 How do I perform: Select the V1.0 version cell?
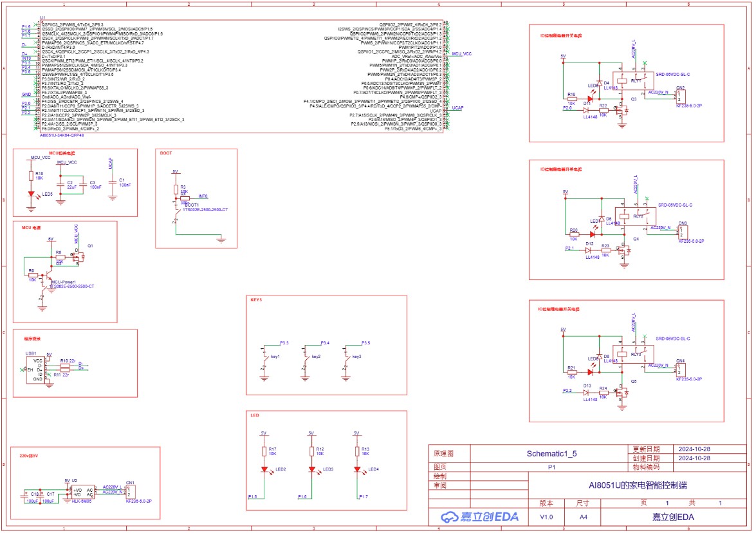(546, 517)
